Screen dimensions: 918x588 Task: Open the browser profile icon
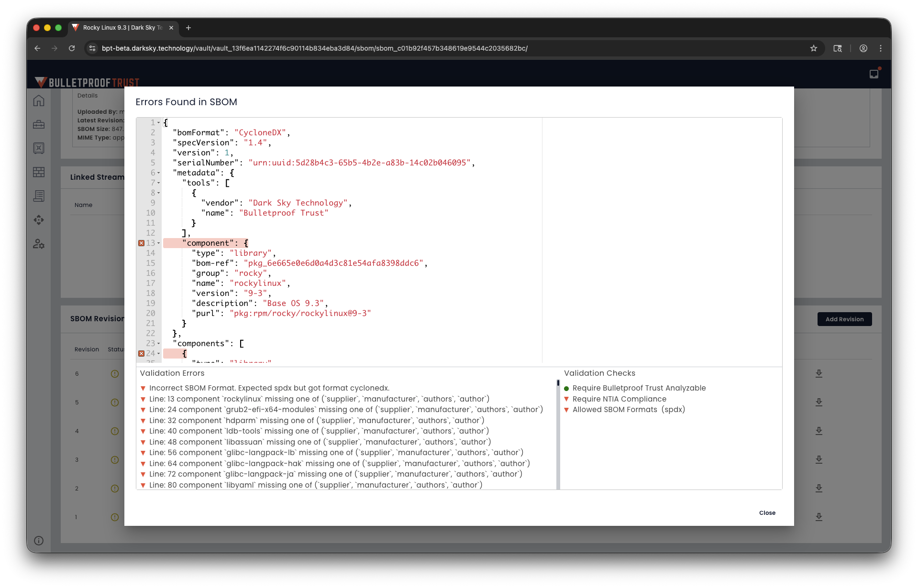pos(863,48)
